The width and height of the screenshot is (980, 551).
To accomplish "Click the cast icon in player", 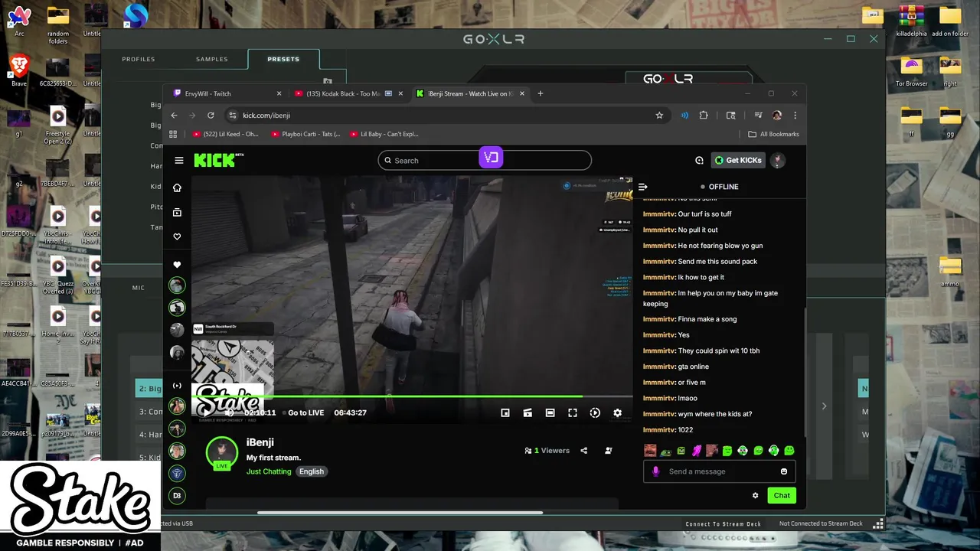I will tap(528, 412).
